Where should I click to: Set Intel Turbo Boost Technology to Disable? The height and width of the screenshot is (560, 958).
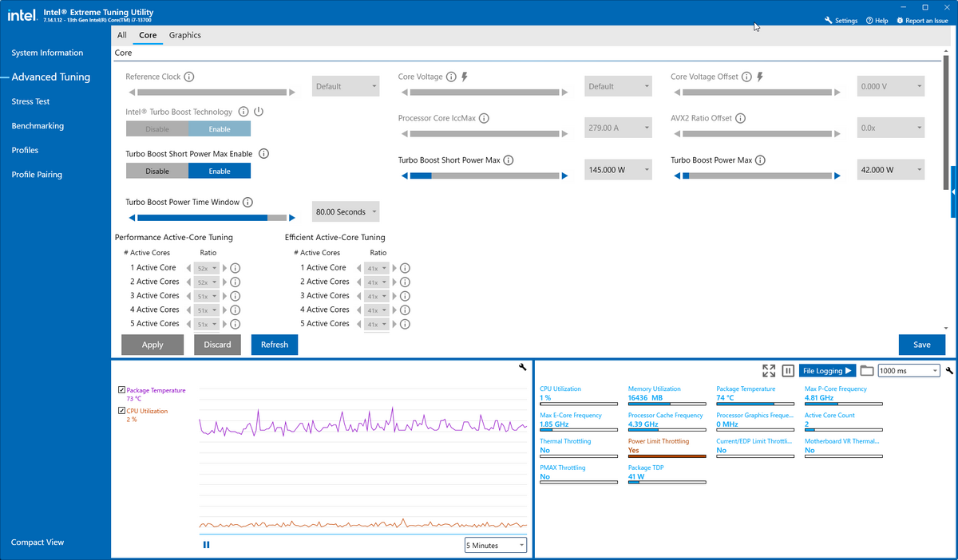[157, 129]
